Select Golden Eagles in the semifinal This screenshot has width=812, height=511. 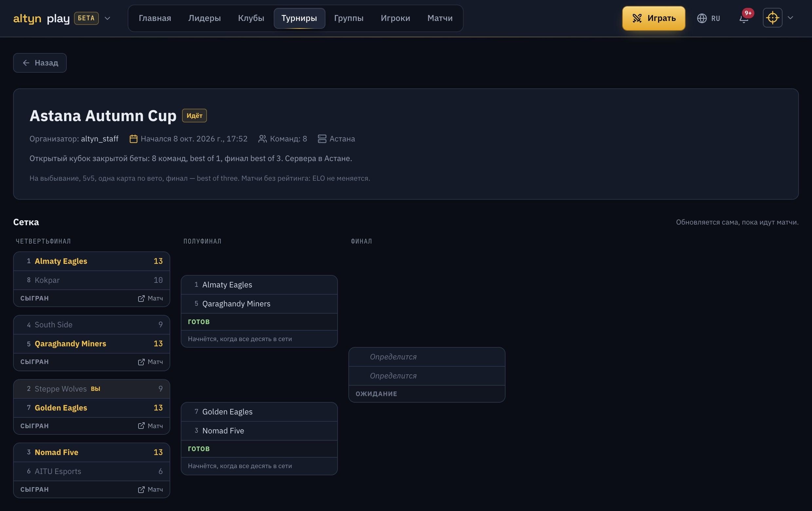point(259,412)
